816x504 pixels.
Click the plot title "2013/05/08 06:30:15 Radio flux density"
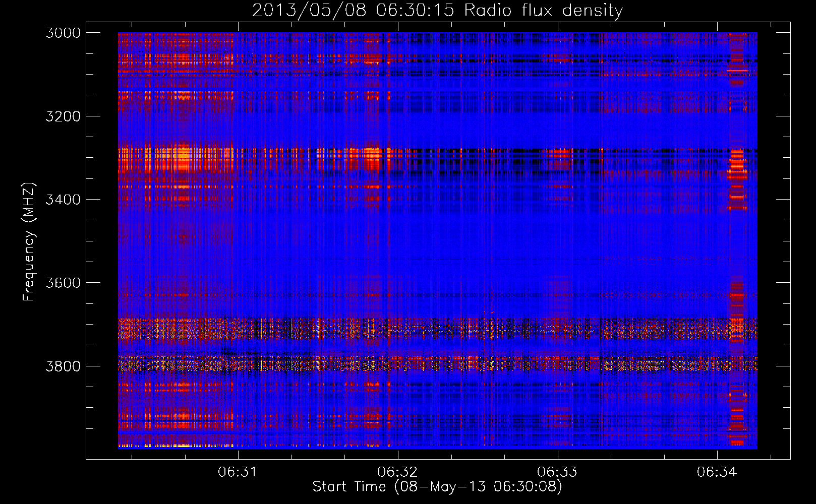[437, 10]
